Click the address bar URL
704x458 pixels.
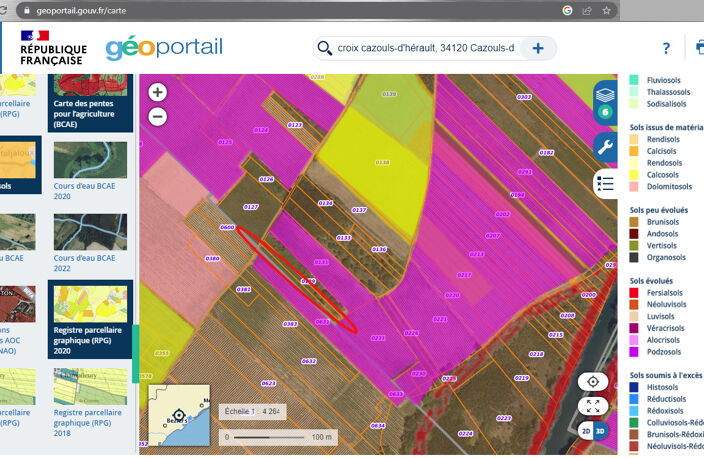click(x=81, y=10)
